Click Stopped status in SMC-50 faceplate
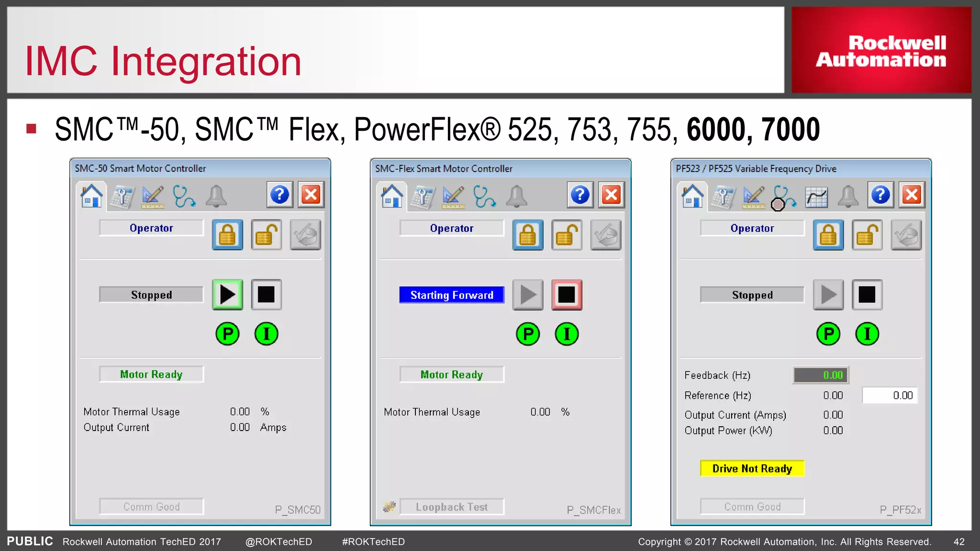 point(151,295)
